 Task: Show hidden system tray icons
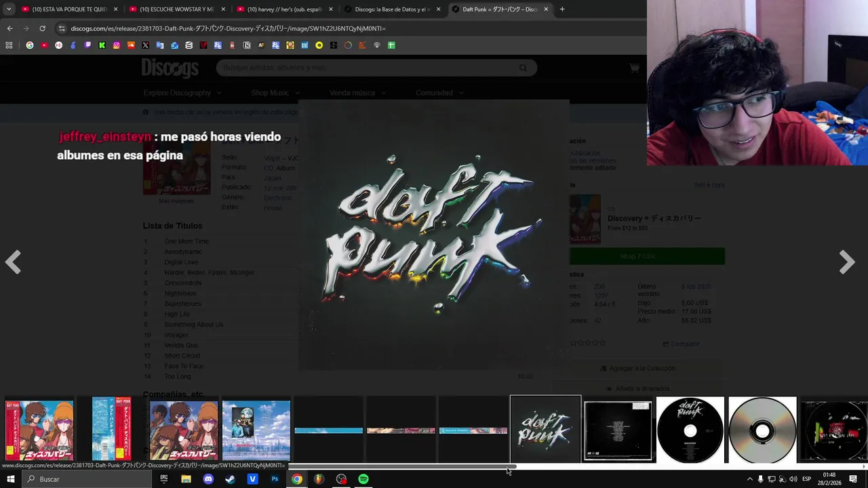pos(749,479)
